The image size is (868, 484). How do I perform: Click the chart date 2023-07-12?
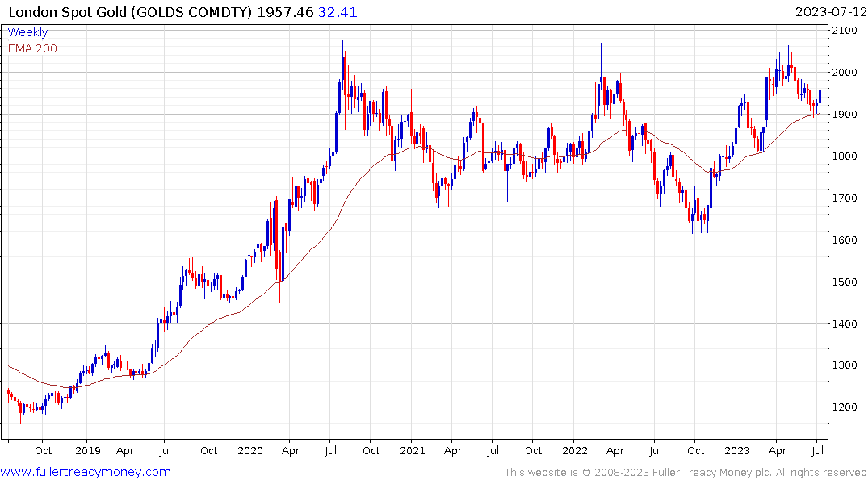(x=831, y=12)
